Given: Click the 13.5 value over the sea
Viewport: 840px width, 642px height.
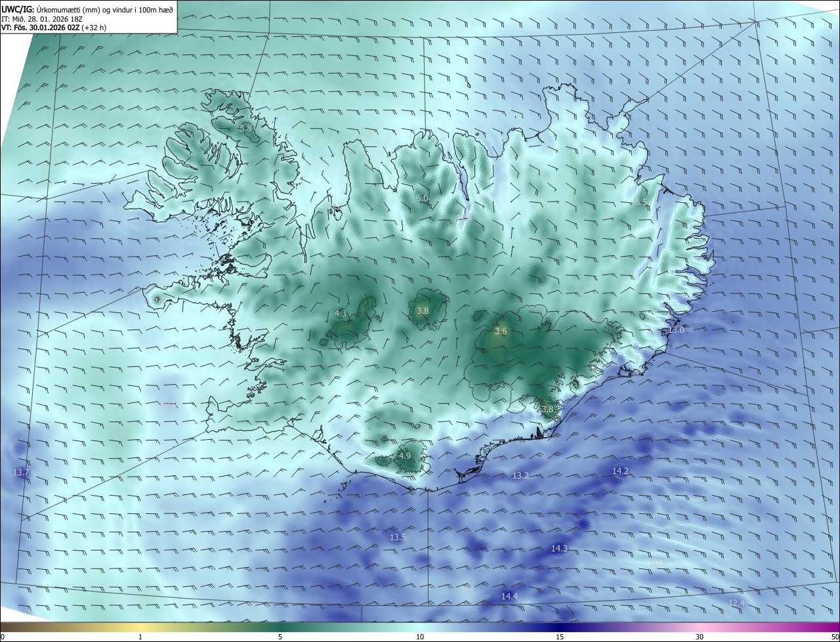Looking at the screenshot, I should click(x=398, y=537).
